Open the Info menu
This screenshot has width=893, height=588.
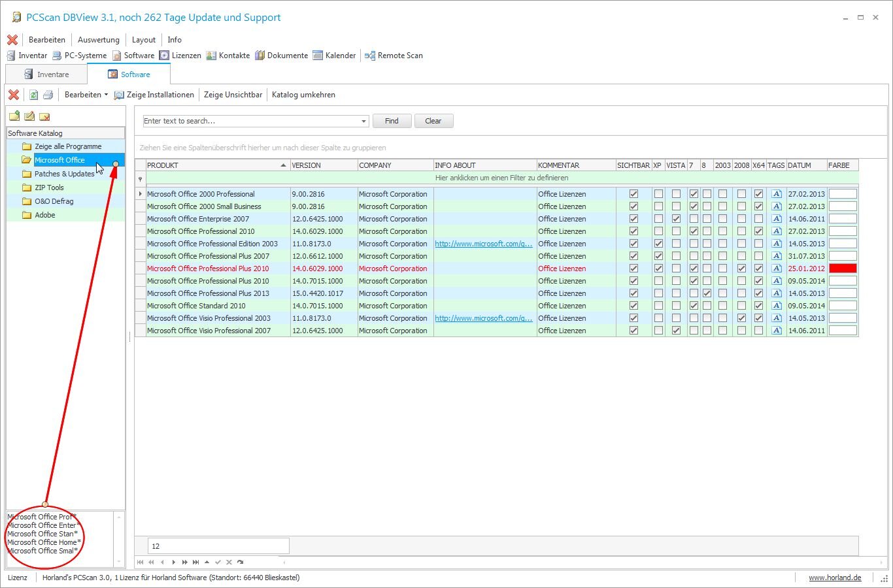coord(175,40)
